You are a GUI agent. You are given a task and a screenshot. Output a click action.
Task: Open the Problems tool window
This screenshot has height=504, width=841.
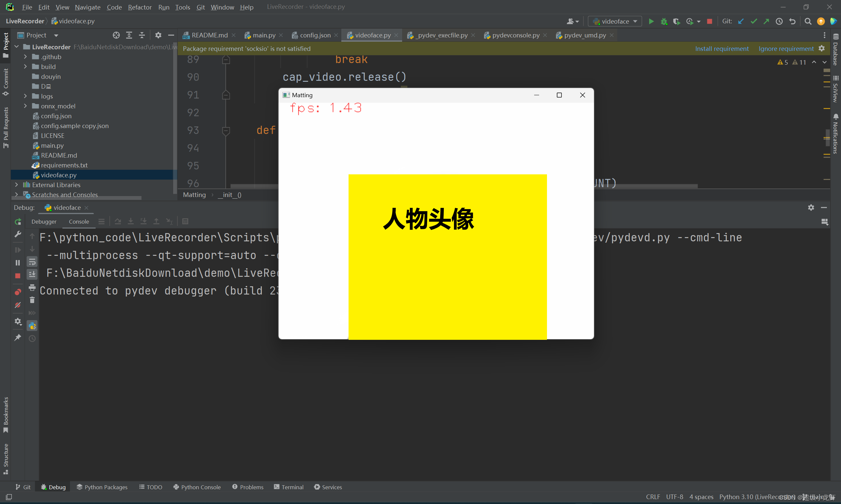pos(248,487)
